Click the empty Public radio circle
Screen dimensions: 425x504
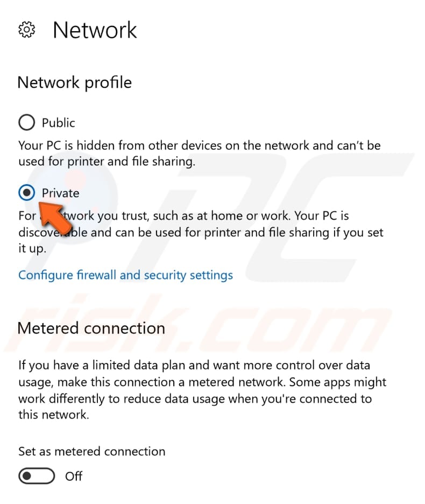pyautogui.click(x=26, y=122)
